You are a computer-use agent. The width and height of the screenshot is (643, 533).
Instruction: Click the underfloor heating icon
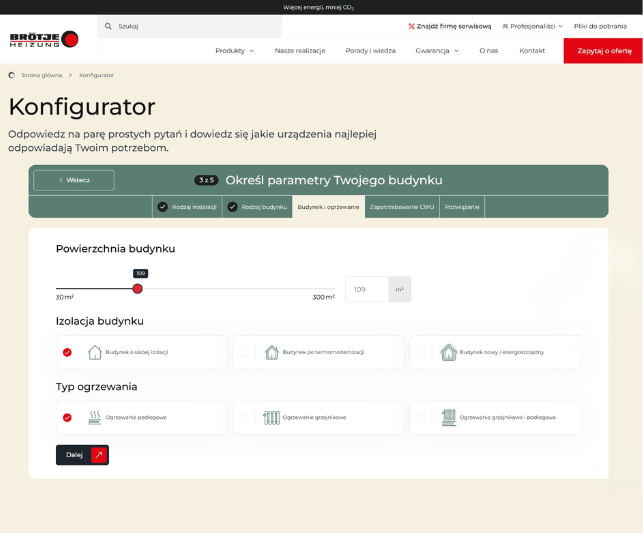click(95, 417)
